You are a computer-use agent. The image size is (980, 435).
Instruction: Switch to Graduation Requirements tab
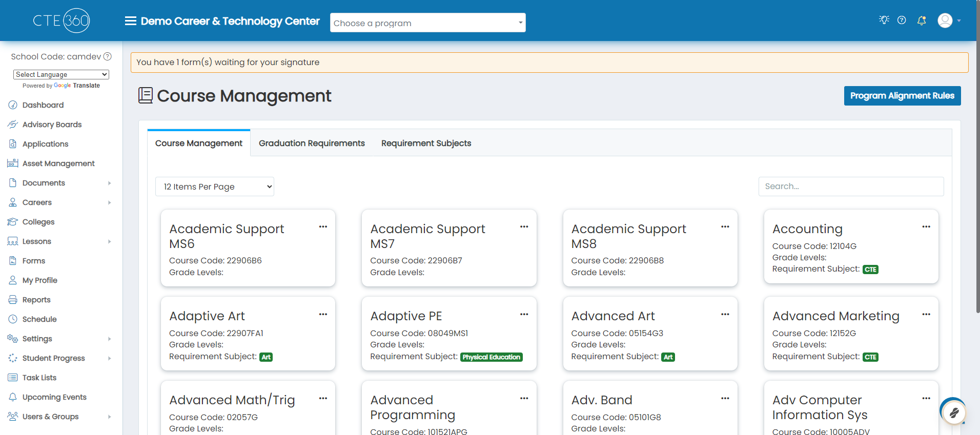click(x=312, y=143)
